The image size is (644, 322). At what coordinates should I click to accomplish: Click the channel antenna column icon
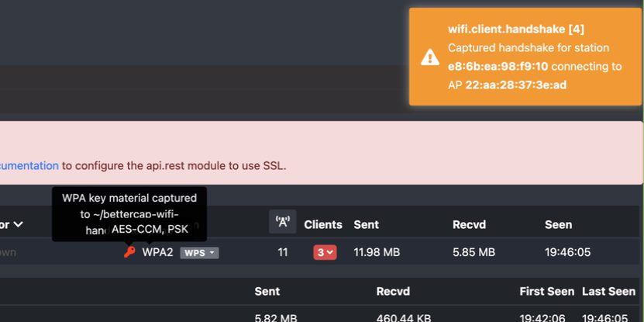[x=282, y=223]
